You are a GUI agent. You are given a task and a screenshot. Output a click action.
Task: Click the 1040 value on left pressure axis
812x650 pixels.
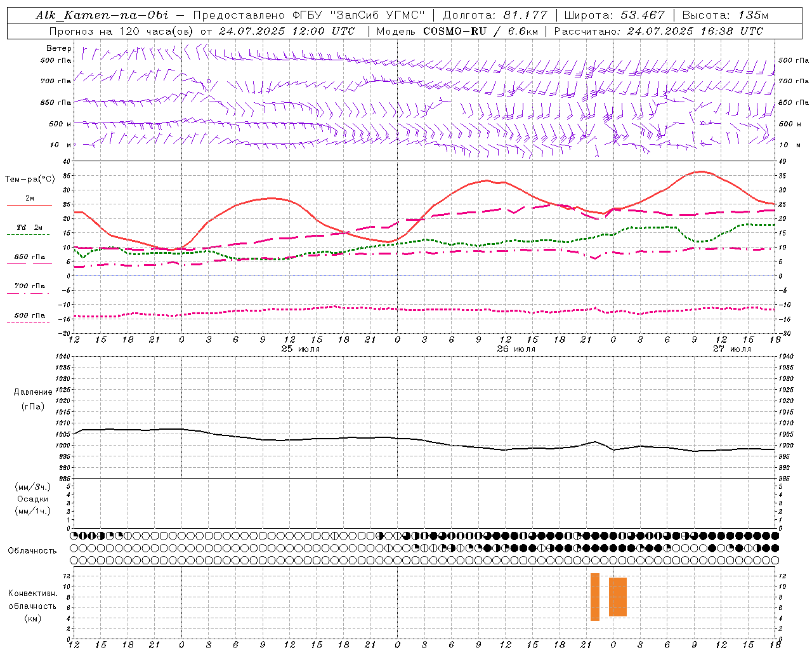click(64, 357)
